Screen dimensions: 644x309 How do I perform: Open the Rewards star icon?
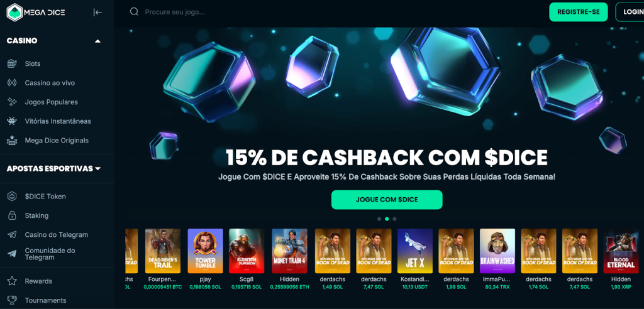pos(12,281)
